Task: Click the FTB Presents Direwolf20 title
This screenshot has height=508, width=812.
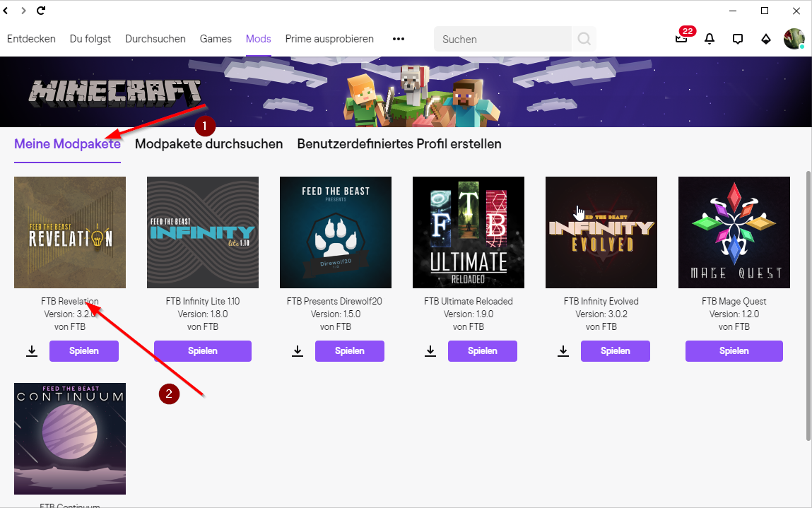Action: coord(334,302)
